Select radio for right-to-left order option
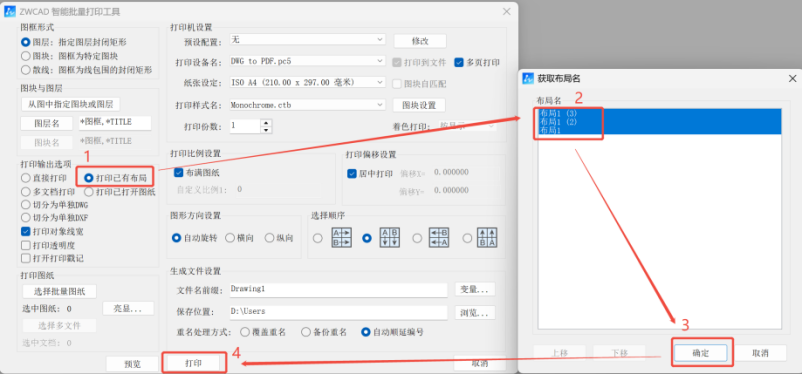This screenshot has height=374, width=802. tap(417, 238)
